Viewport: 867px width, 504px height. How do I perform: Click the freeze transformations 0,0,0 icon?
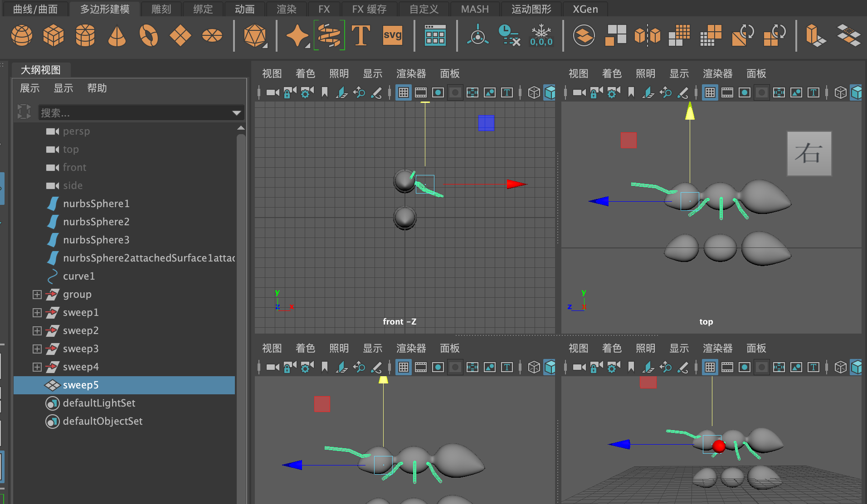(541, 35)
